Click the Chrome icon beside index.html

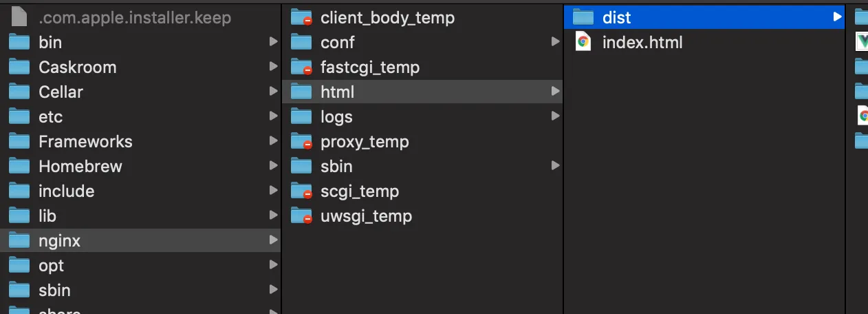[583, 42]
